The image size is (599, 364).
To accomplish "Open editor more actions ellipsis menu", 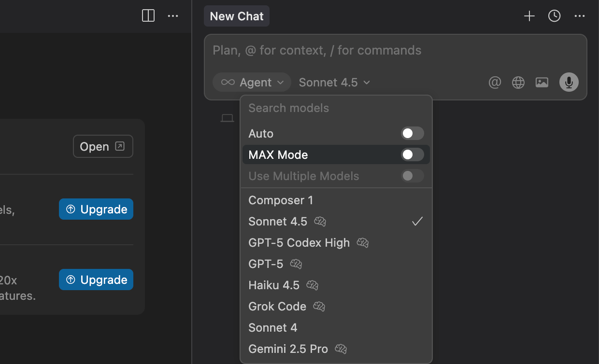I will click(173, 16).
